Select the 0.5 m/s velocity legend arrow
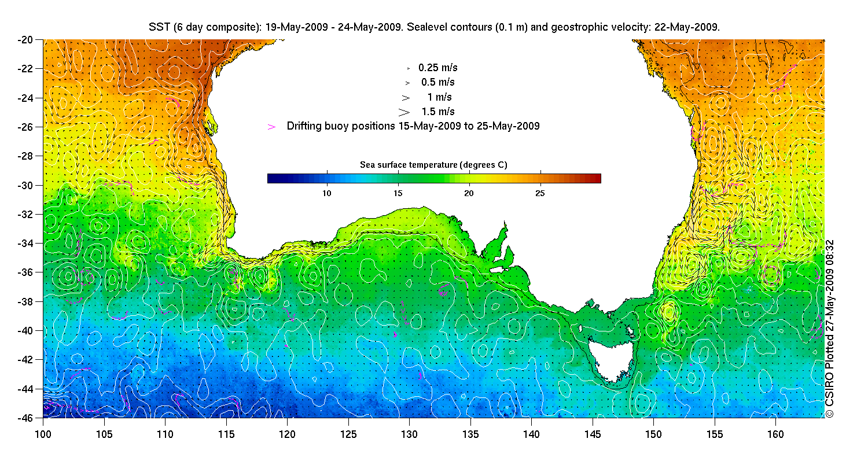The height and width of the screenshot is (457, 868). point(407,83)
